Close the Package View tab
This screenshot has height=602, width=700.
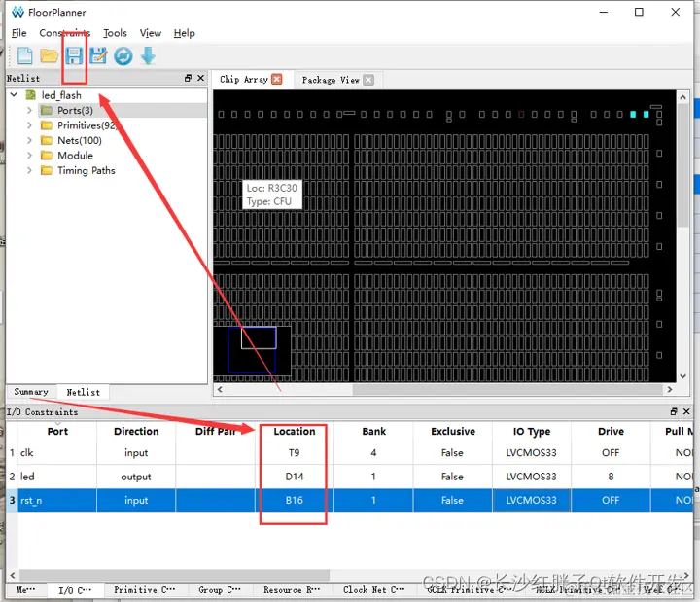click(x=368, y=80)
